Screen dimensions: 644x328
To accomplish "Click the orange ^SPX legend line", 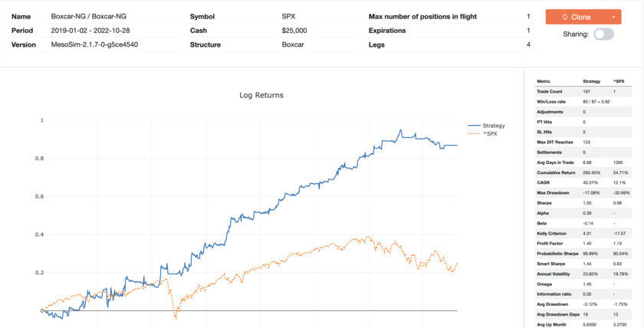I will click(474, 133).
